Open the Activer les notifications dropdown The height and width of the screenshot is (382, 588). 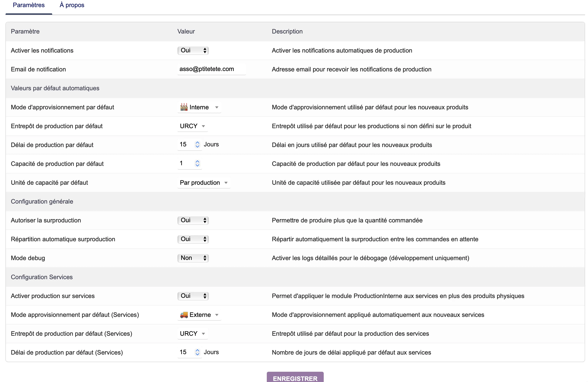[x=193, y=50]
